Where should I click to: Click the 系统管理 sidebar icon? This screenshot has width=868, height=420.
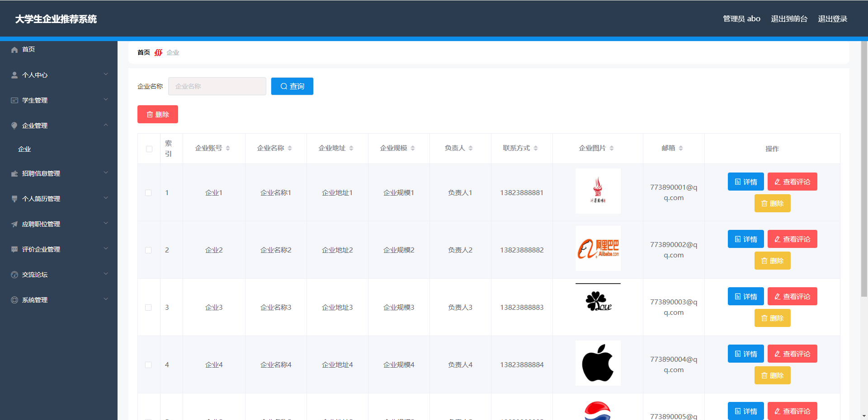[x=14, y=300]
